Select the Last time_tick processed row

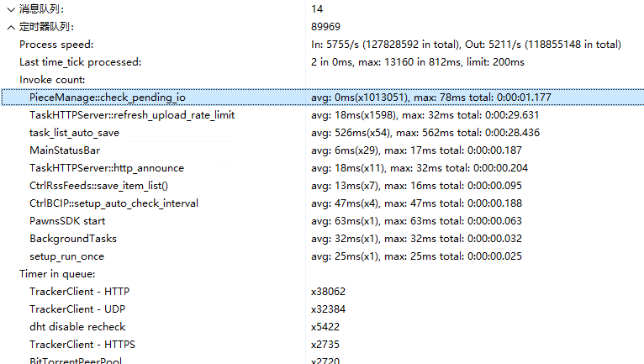[322, 62]
